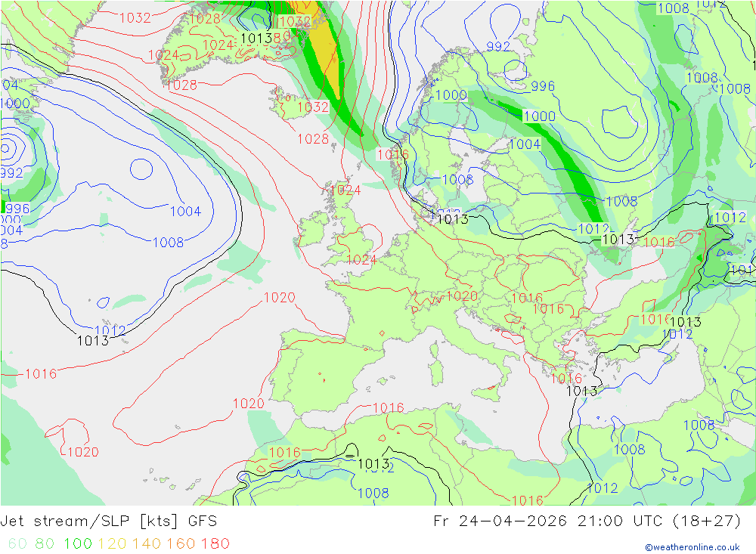Click the blue 1004 label over Finland
Viewport: 756px width, 554px height.
coord(525,144)
